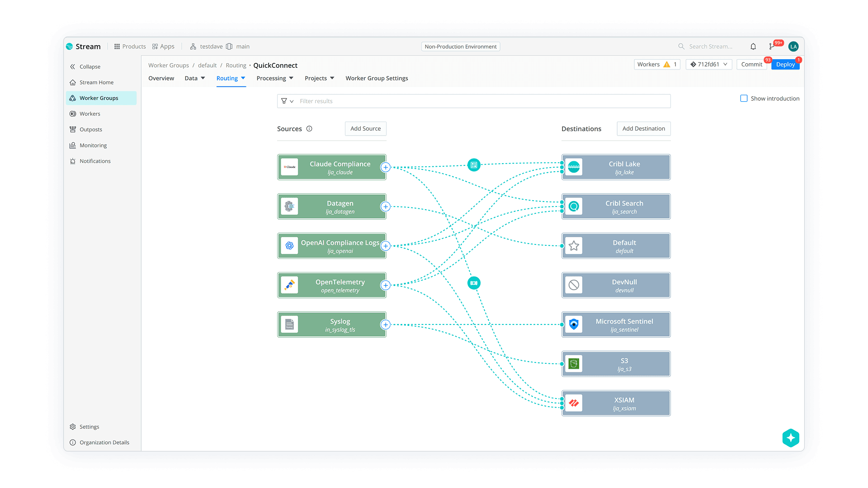Enable the Show introduction checkbox

click(744, 99)
